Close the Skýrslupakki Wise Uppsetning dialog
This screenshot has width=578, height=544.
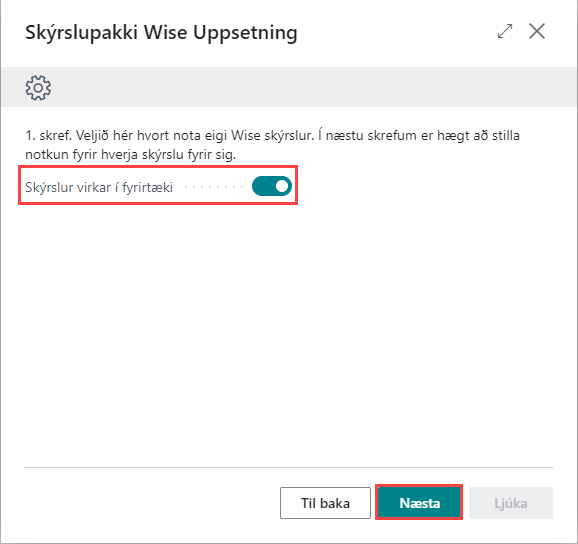[x=537, y=31]
